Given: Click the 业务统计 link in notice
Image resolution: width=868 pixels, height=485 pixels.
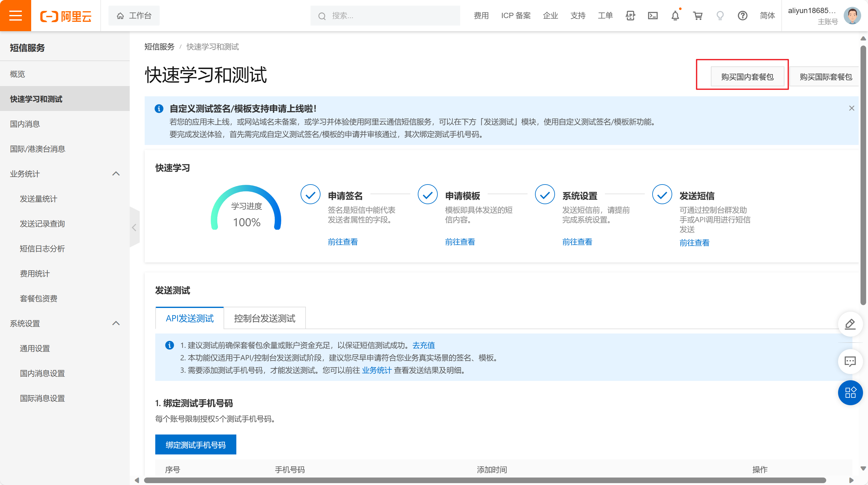Looking at the screenshot, I should coord(377,370).
